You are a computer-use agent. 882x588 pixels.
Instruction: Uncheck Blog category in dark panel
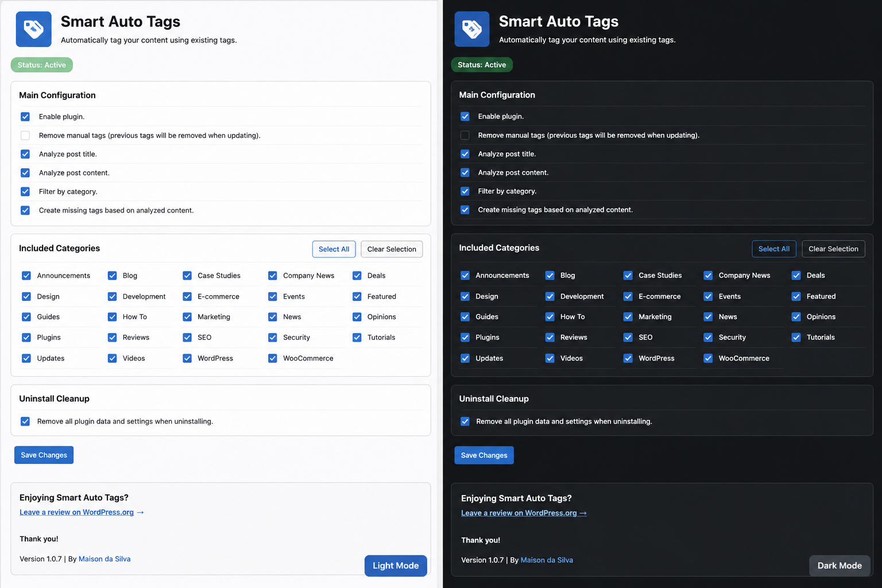tap(550, 276)
